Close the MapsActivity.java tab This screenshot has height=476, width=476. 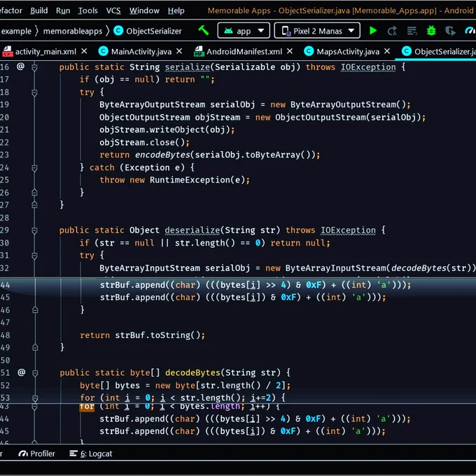[387, 51]
